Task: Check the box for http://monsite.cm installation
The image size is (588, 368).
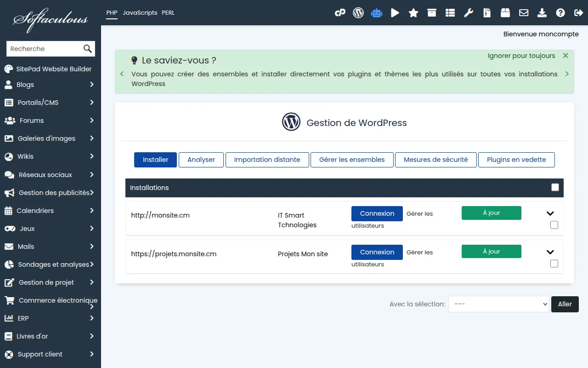Action: pos(554,225)
